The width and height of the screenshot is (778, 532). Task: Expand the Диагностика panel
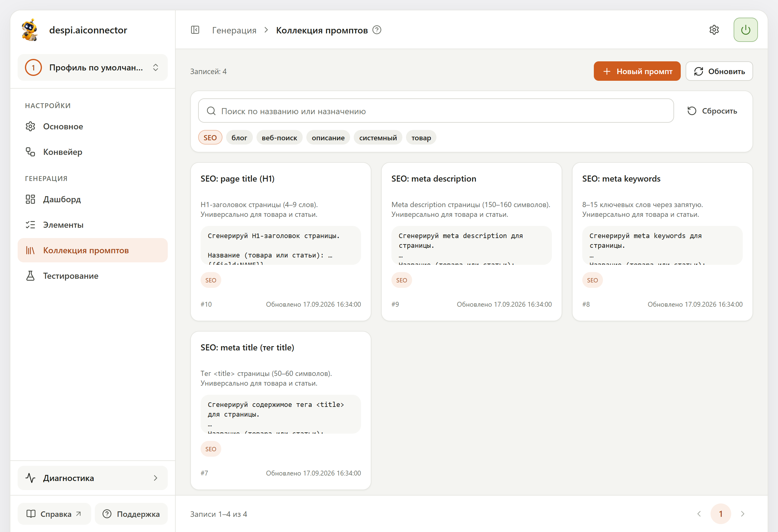(93, 478)
